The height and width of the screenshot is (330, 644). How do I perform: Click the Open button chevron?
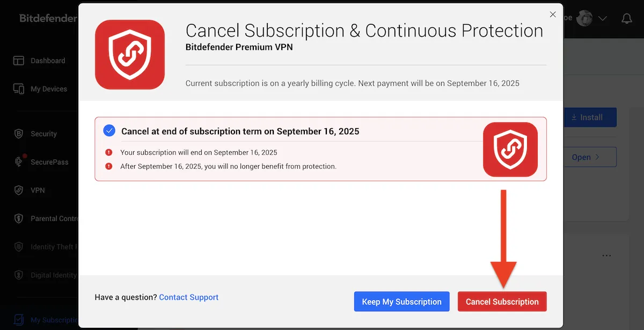[x=597, y=157]
